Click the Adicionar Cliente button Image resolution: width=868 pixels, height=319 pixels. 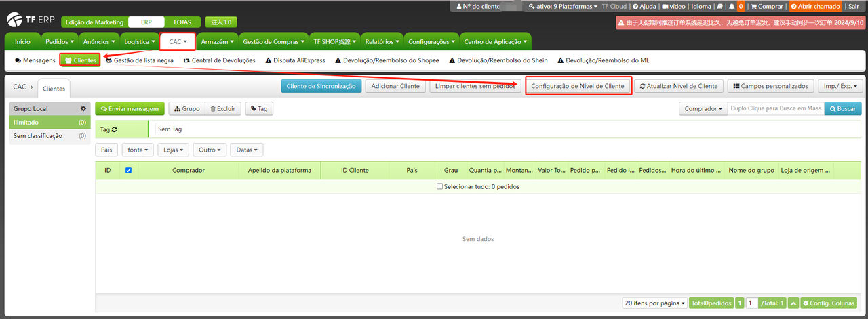point(395,87)
